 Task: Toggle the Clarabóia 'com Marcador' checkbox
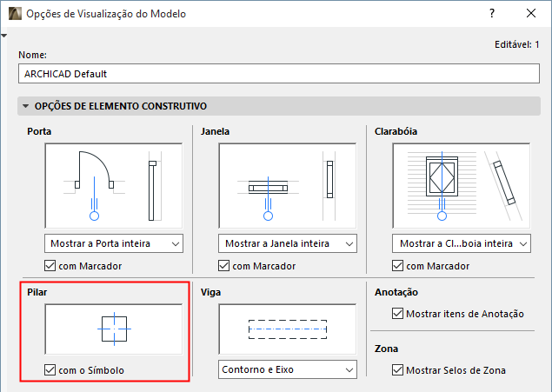tap(398, 266)
